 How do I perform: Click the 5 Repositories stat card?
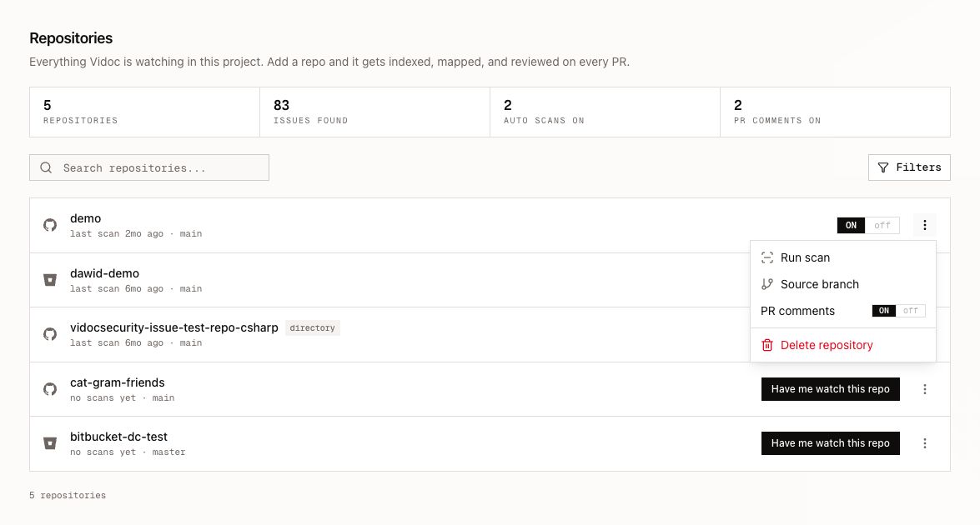144,112
